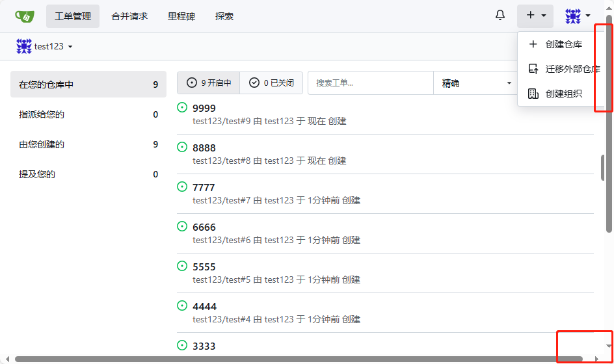Click the open-issue icon beside 9999
The image size is (614, 364).
(x=182, y=108)
